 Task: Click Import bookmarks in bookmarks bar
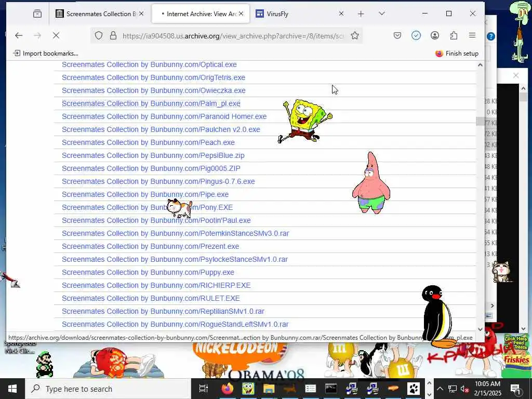[46, 54]
